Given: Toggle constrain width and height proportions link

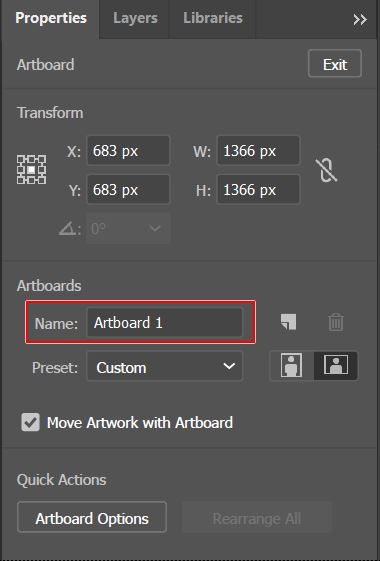Looking at the screenshot, I should coord(326,170).
